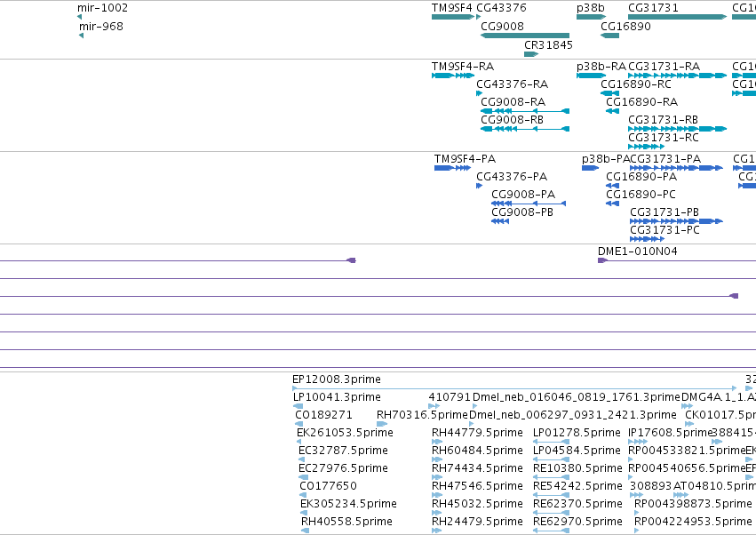Select the EK305234.5prime EST label
The image size is (756, 535).
pos(348,504)
